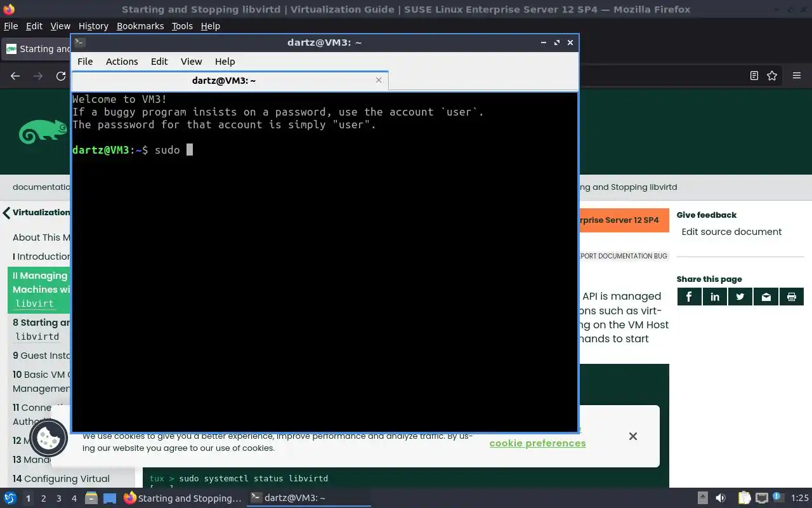This screenshot has height=508, width=812.
Task: Go back in Firefox history
Action: pos(15,76)
